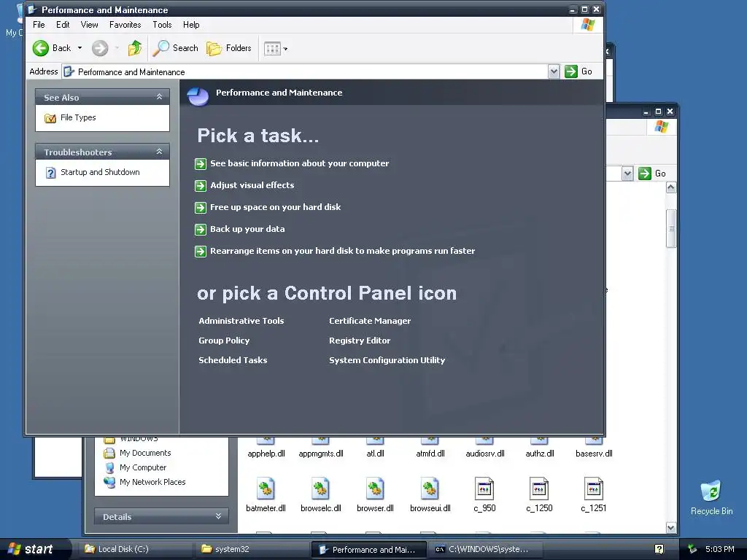This screenshot has height=560, width=747.
Task: Open Scheduled Tasks
Action: point(233,360)
